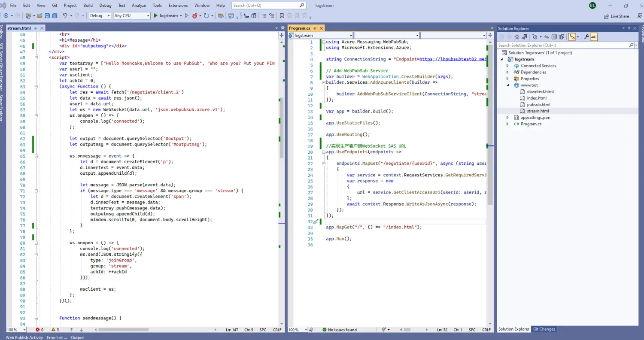The height and width of the screenshot is (340, 644).
Task: Click the Restart circular arrow icon
Action: pyautogui.click(x=207, y=15)
